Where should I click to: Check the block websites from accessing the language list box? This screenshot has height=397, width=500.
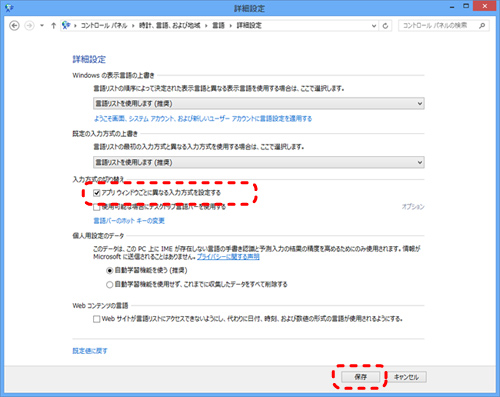(x=97, y=319)
